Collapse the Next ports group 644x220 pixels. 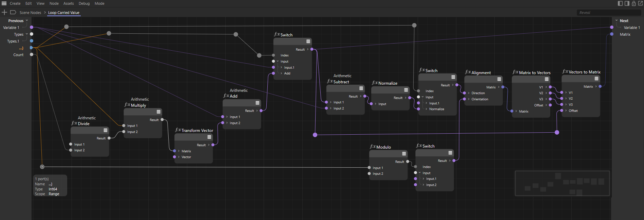pos(617,20)
